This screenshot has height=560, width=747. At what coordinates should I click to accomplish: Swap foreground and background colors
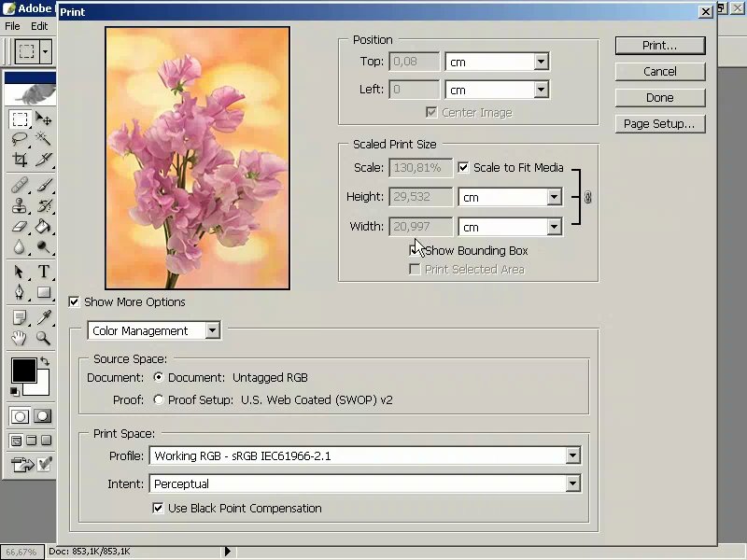tap(45, 361)
